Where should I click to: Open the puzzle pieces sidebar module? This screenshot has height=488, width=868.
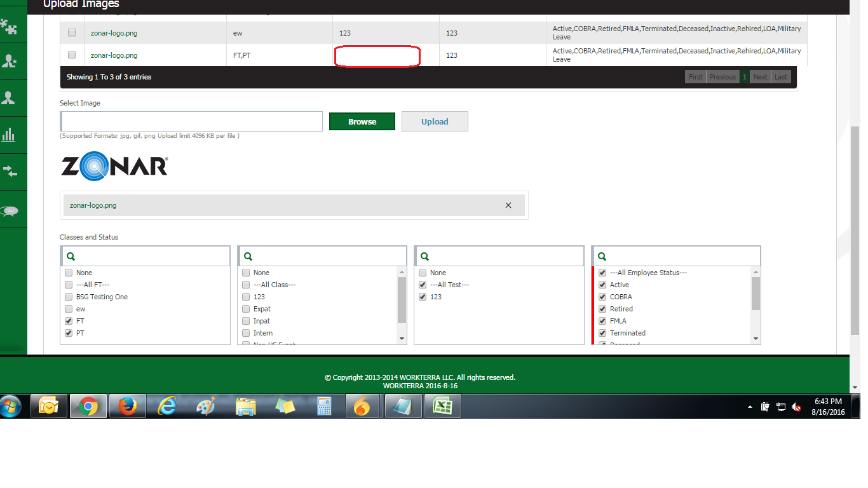9,27
